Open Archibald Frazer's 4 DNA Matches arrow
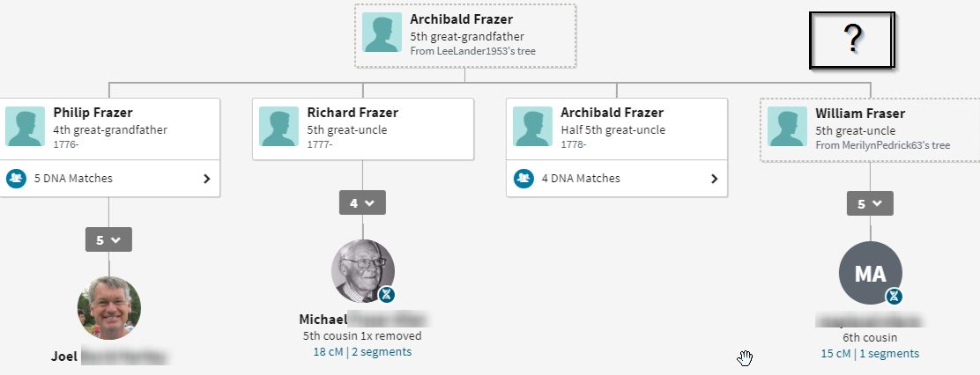980x375 pixels. [715, 178]
